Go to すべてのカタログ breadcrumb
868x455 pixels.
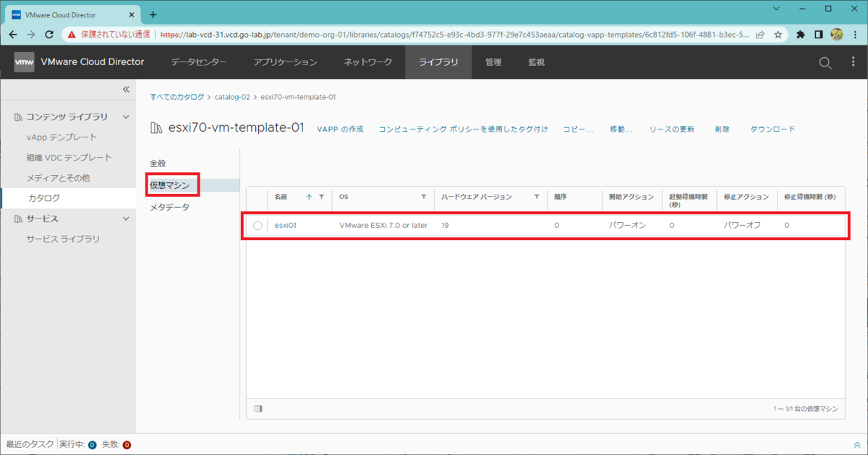click(x=178, y=97)
